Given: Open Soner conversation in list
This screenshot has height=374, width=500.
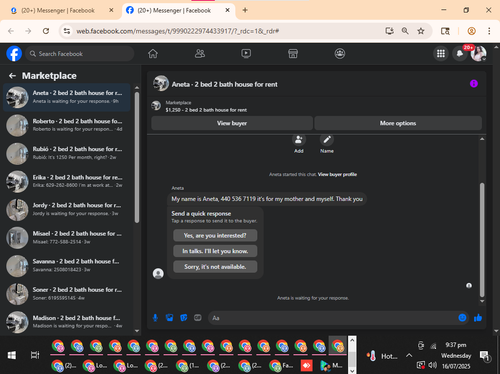Looking at the screenshot, I should [x=67, y=294].
